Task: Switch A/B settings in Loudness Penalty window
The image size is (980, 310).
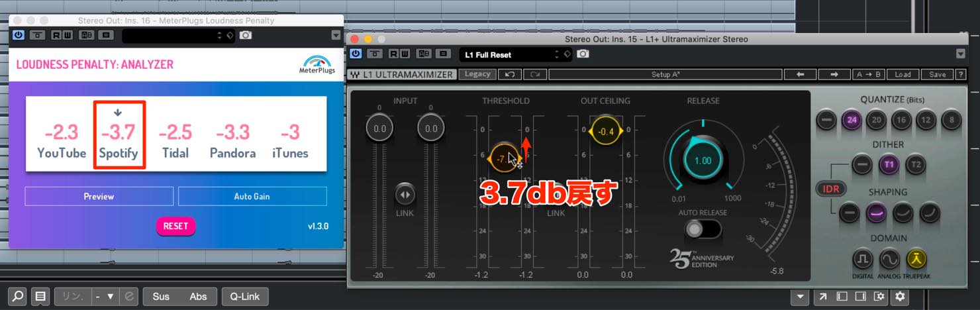Action: [87, 35]
